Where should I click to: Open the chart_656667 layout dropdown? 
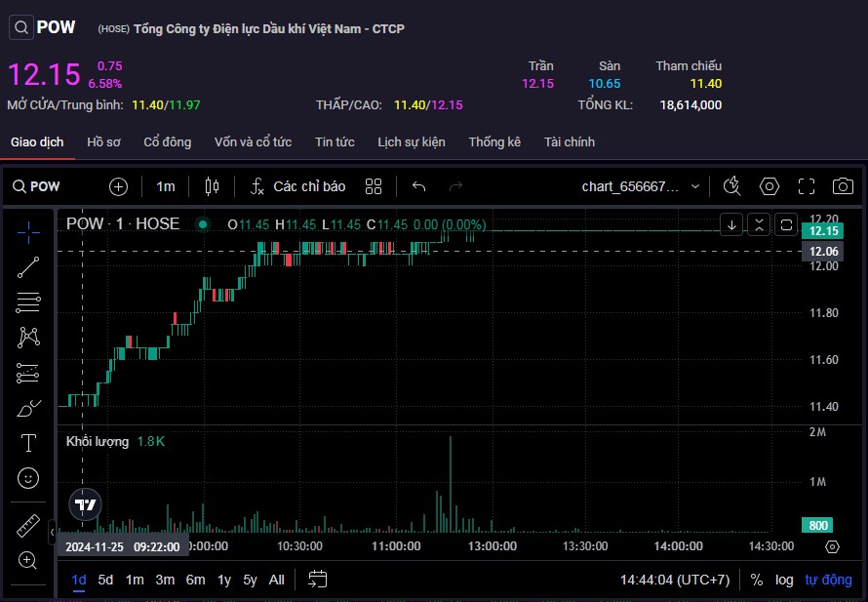(641, 186)
